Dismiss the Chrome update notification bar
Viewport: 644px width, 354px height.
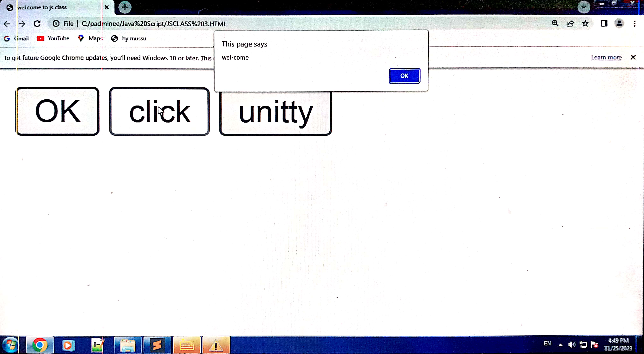tap(633, 57)
